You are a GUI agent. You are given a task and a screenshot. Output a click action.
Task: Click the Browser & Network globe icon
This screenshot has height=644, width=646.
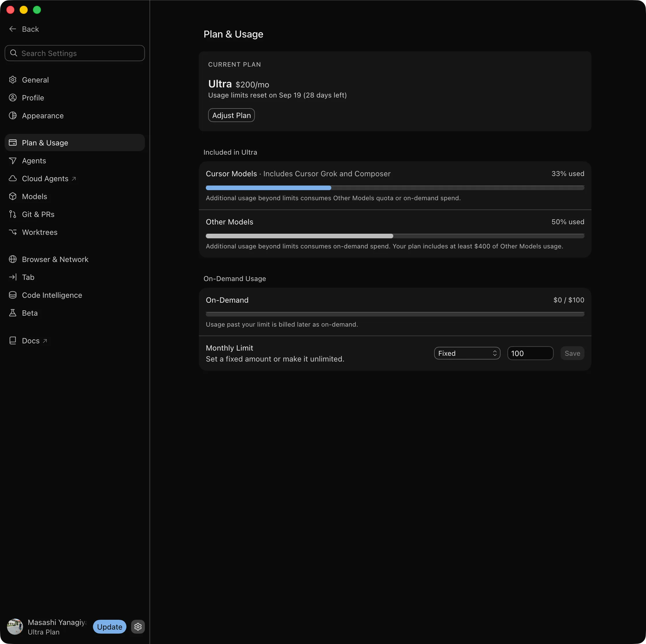point(13,259)
